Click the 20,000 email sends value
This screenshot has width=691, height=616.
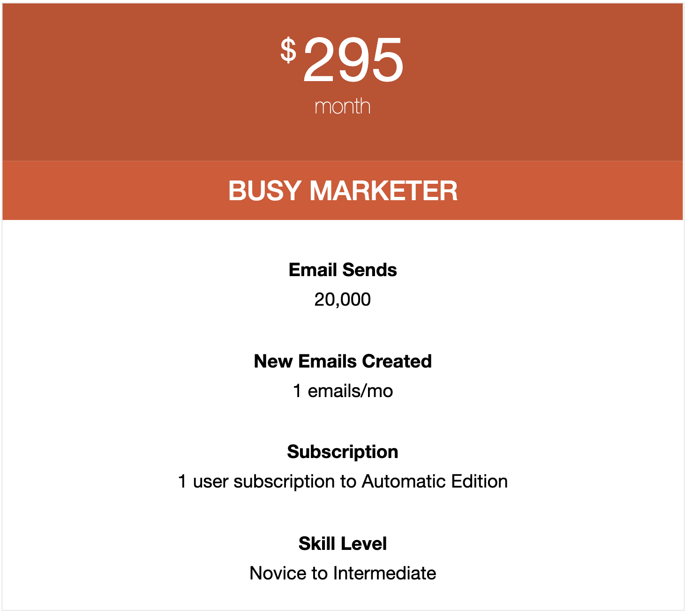click(x=343, y=300)
